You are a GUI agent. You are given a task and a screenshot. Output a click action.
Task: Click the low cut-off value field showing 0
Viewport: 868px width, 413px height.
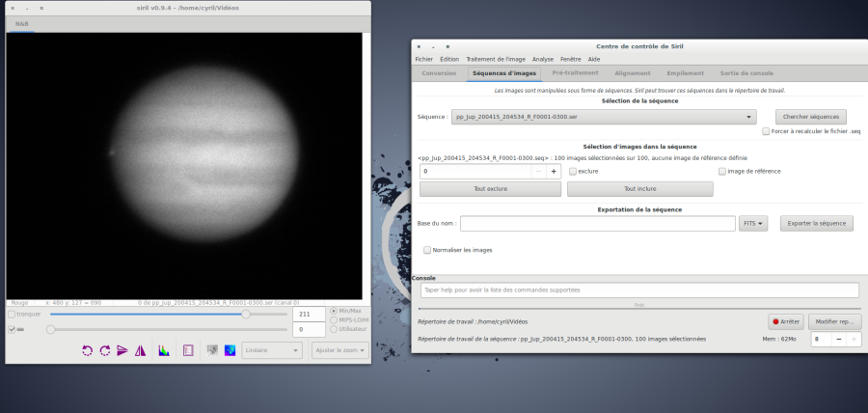[309, 329]
